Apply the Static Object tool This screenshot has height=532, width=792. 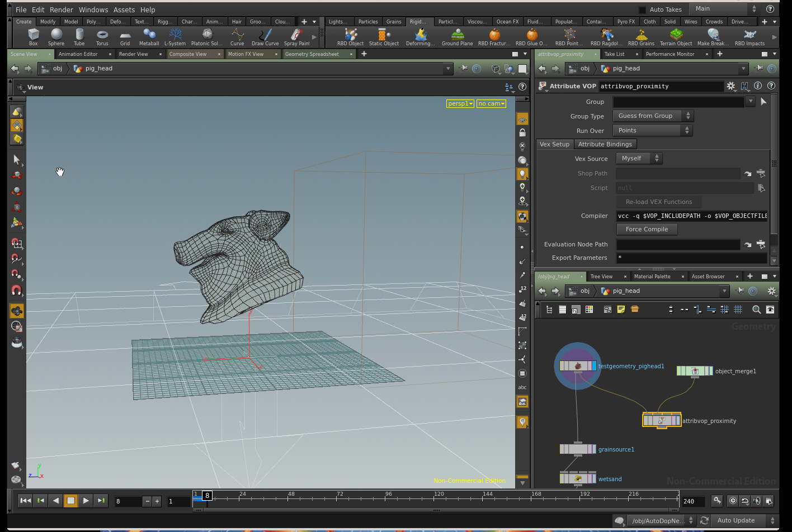tap(384, 37)
